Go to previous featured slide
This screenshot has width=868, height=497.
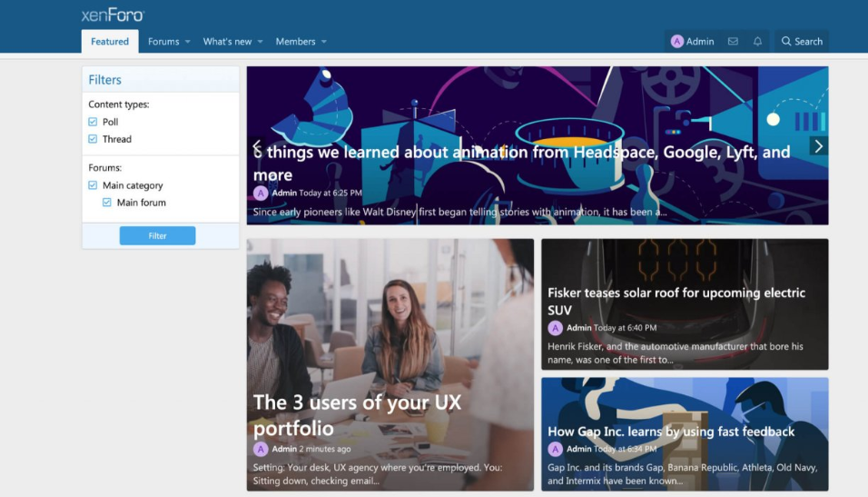(x=256, y=146)
